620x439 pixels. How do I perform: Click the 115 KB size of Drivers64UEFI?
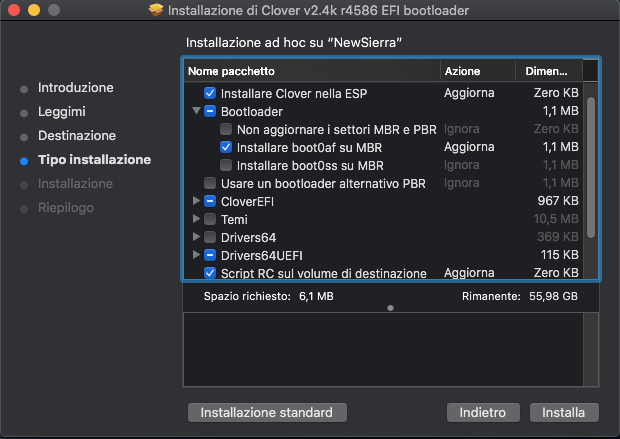[x=560, y=254]
